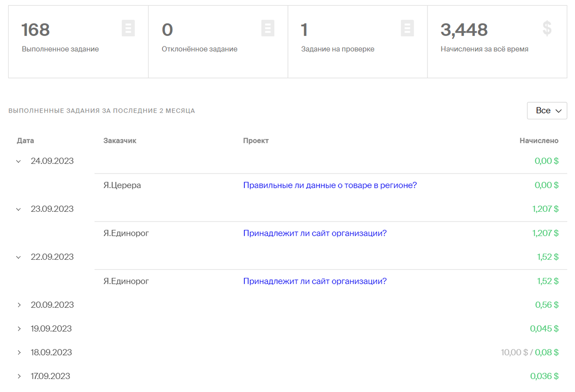Click the Заказчик column header
Image resolution: width=575 pixels, height=392 pixels.
tap(119, 140)
